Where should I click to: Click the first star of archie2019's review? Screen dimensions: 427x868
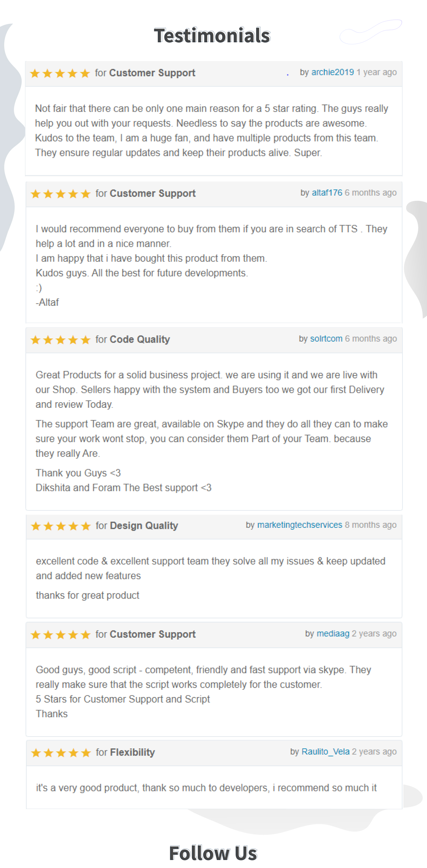(35, 74)
